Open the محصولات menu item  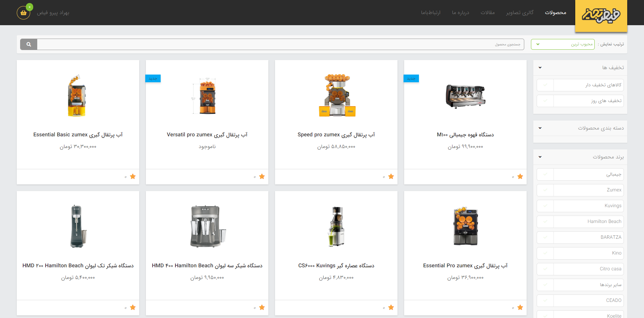click(555, 12)
